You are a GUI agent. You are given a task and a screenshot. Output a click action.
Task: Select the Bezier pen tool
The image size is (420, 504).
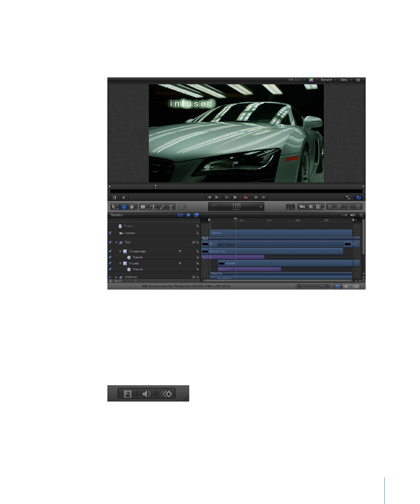pos(152,207)
